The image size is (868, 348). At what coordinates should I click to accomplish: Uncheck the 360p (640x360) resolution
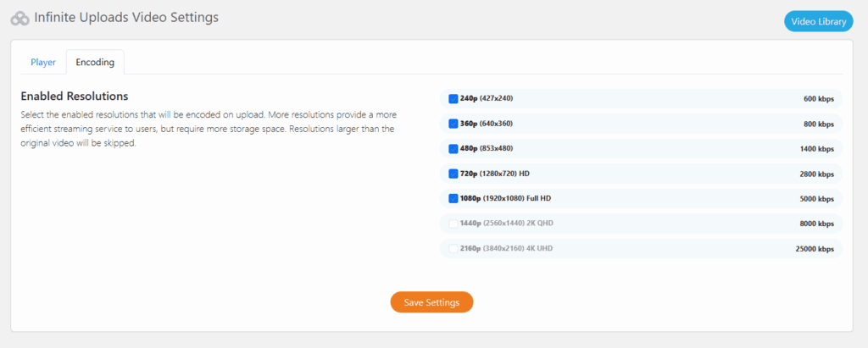pyautogui.click(x=453, y=124)
